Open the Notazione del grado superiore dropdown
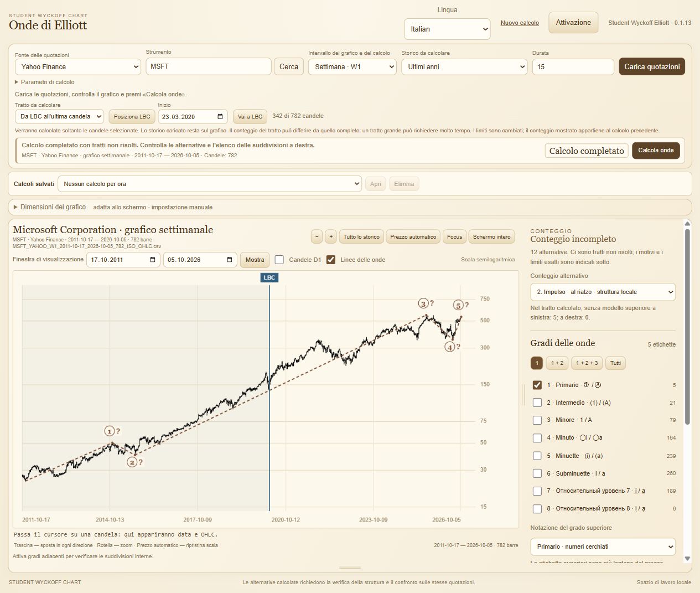This screenshot has width=700, height=593. 603,546
